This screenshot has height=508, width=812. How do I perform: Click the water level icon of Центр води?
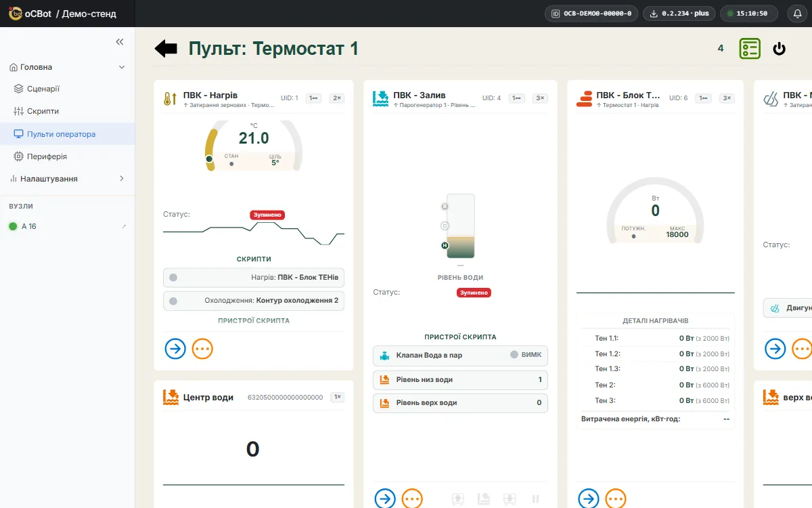[x=170, y=397]
